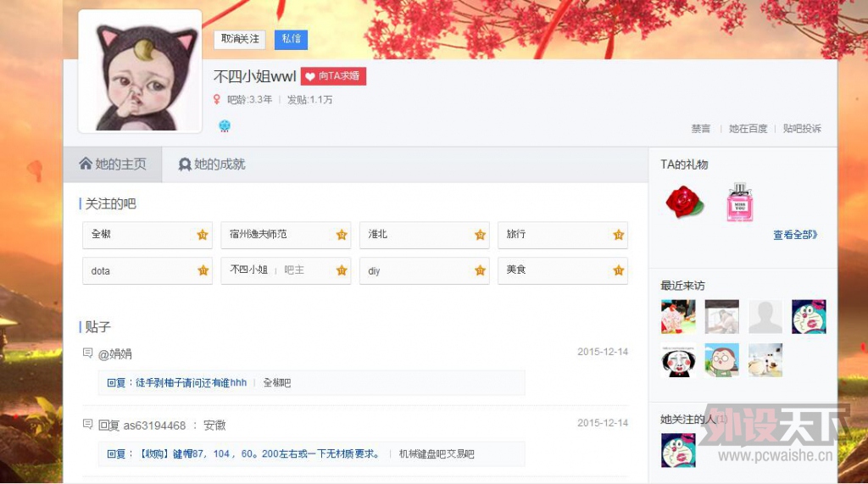868x484 pixels.
Task: Open the 机械键盘吧交易吧 link
Action: coord(437,454)
